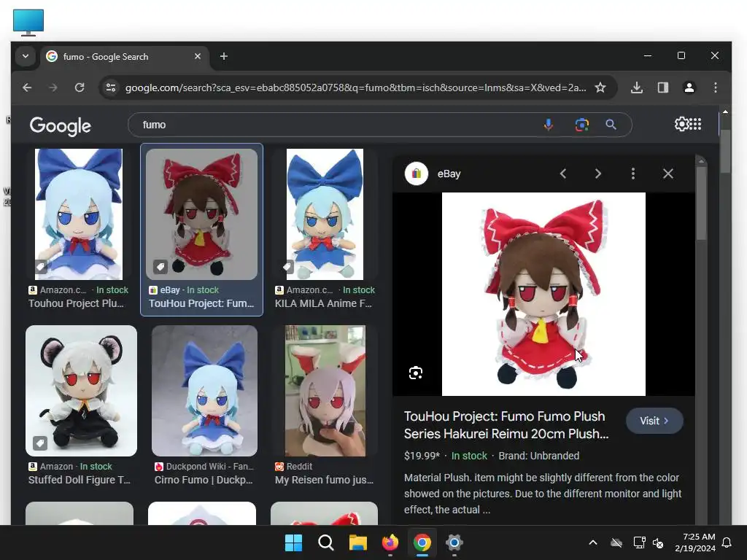The width and height of the screenshot is (747, 560).
Task: Open Google Lens search by image
Action: 581,125
